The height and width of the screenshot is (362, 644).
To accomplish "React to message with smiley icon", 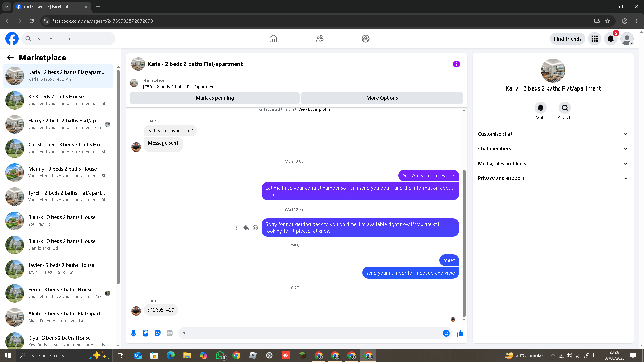I will coord(255,228).
